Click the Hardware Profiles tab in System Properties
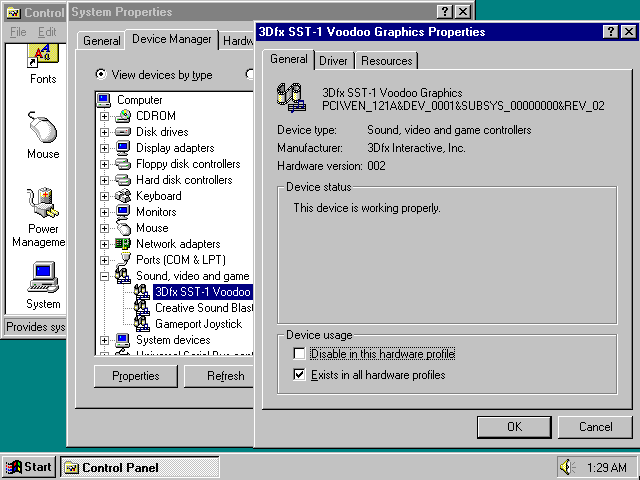 [x=238, y=41]
